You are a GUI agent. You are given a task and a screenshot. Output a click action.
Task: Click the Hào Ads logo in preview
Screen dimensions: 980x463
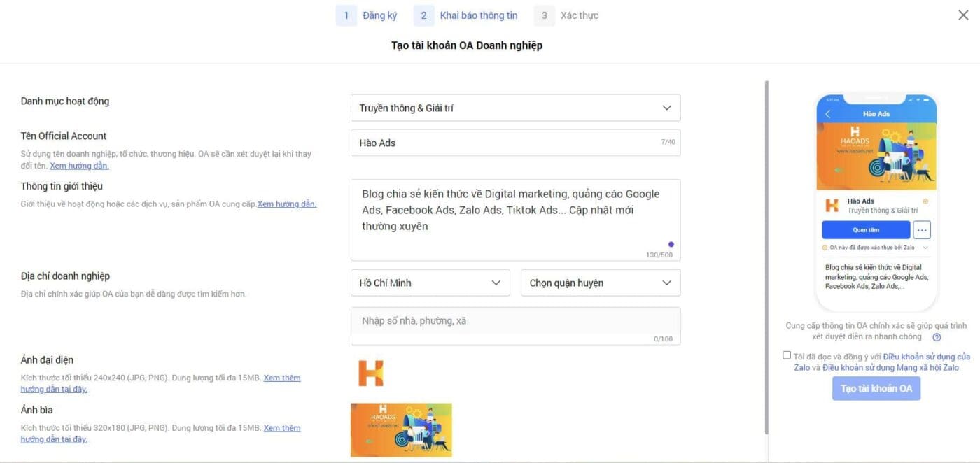coord(832,206)
